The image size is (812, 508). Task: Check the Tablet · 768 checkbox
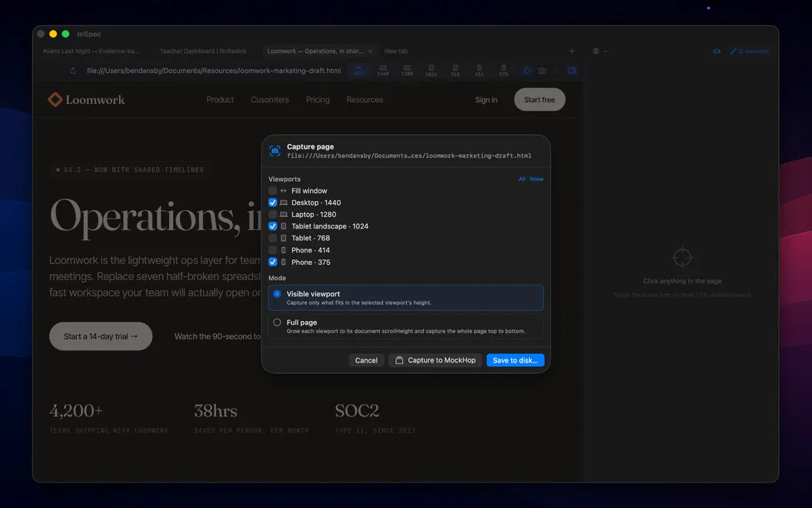point(272,238)
